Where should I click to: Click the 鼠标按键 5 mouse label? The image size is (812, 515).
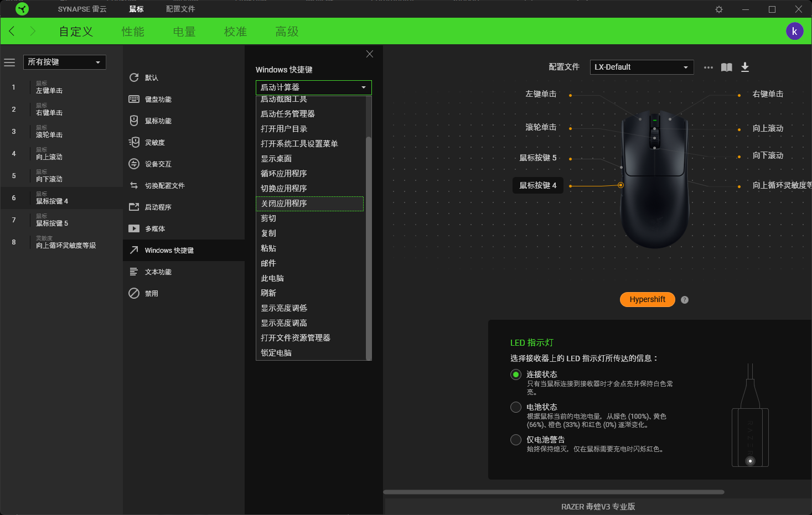538,158
